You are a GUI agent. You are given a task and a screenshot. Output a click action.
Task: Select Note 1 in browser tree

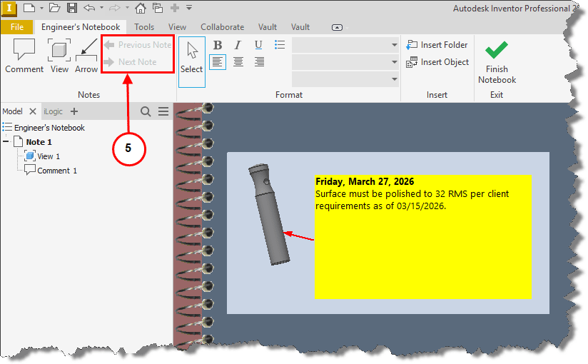click(x=39, y=142)
